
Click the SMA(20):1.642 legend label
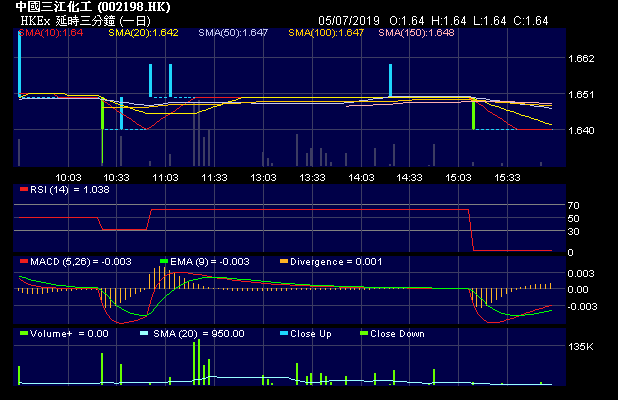(143, 33)
